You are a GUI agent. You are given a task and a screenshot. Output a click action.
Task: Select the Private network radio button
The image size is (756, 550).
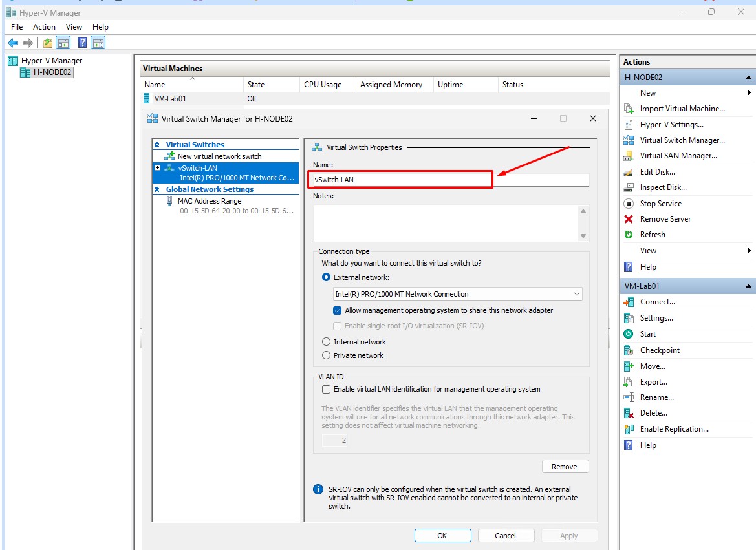pos(326,355)
